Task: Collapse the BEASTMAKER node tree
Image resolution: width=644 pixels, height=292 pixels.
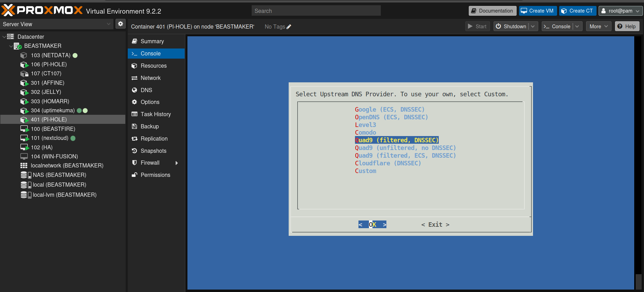Action: click(x=11, y=46)
